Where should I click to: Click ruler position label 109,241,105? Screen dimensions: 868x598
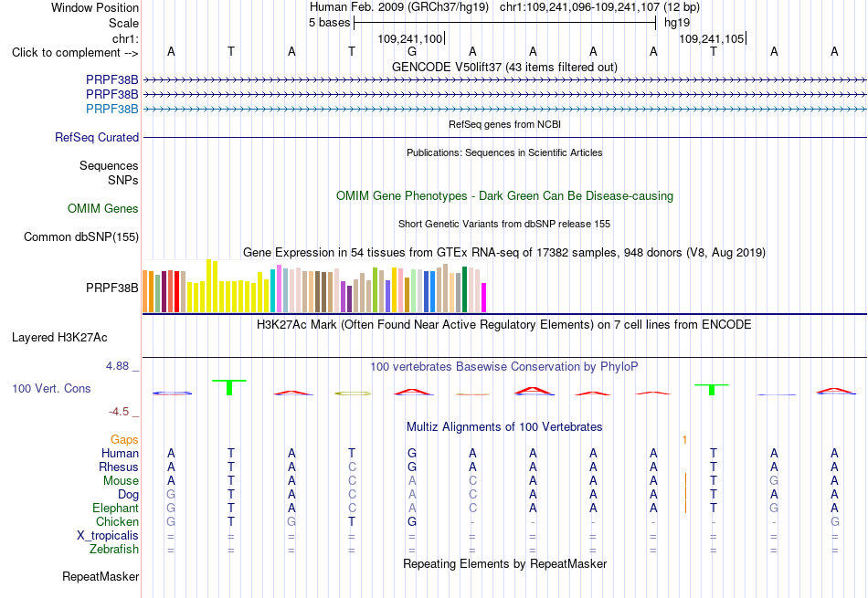point(712,38)
